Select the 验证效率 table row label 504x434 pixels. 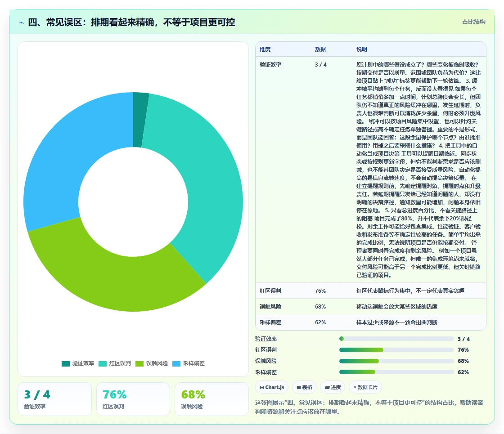(x=270, y=65)
